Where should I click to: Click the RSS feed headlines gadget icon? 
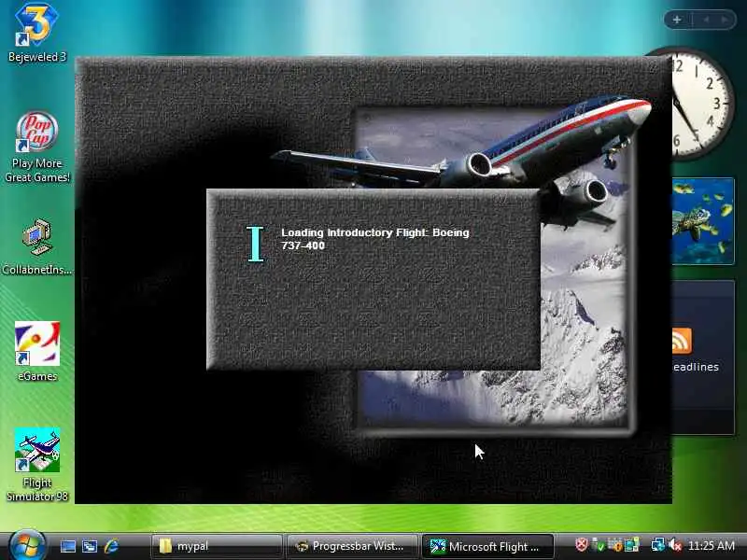point(683,341)
